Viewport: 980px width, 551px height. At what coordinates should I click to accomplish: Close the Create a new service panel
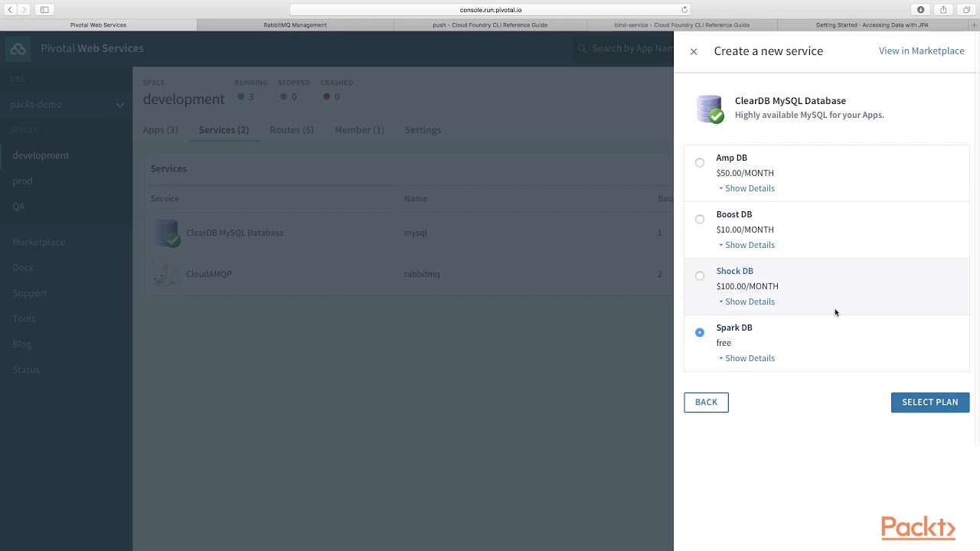(x=694, y=51)
